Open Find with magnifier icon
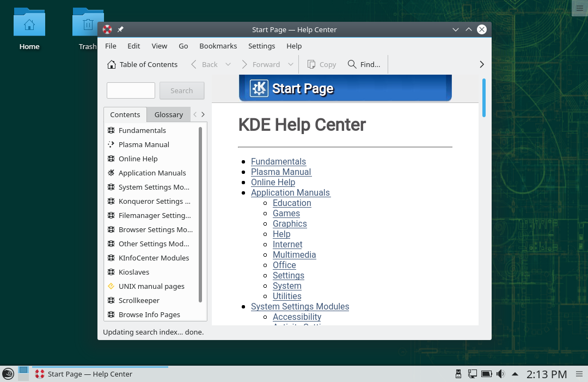The height and width of the screenshot is (382, 588). click(x=352, y=64)
